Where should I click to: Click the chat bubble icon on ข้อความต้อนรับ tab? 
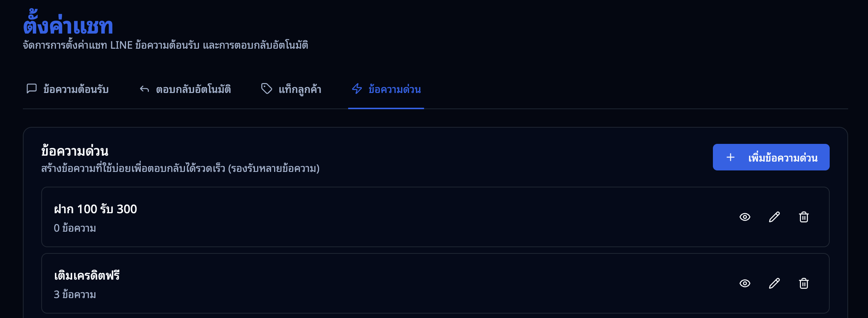point(31,89)
